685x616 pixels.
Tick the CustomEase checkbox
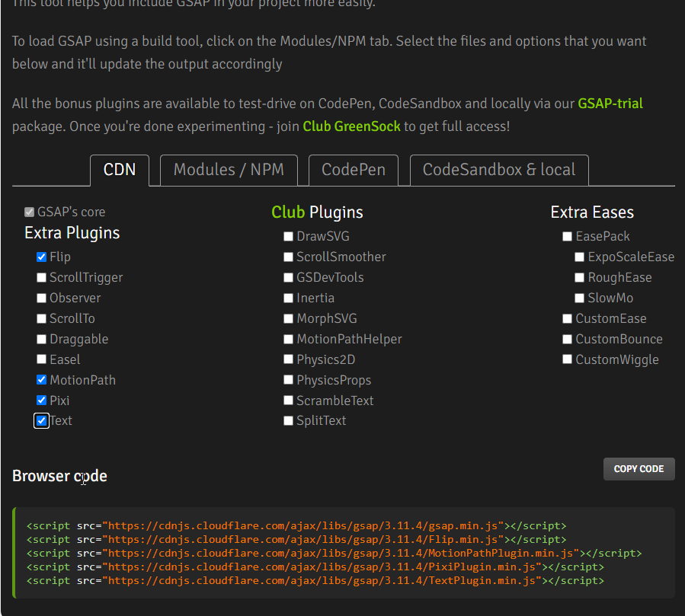tap(568, 319)
